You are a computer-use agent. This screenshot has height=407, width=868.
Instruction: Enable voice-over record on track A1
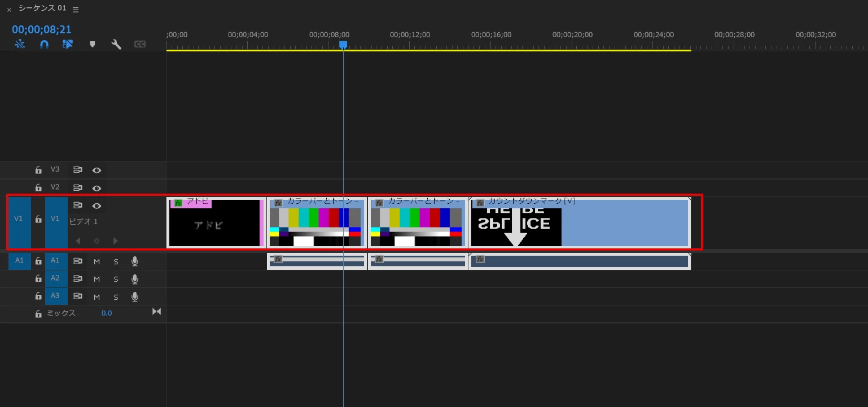pos(135,261)
